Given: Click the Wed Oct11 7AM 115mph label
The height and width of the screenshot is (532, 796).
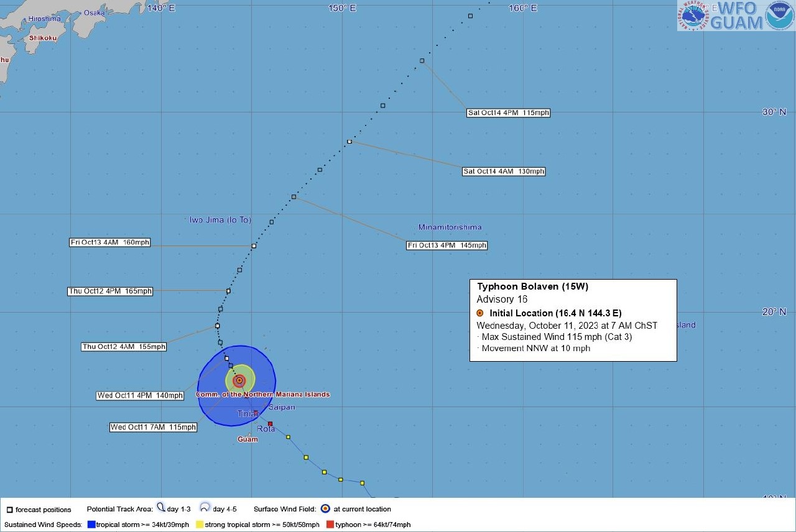Looking at the screenshot, I should tap(153, 427).
